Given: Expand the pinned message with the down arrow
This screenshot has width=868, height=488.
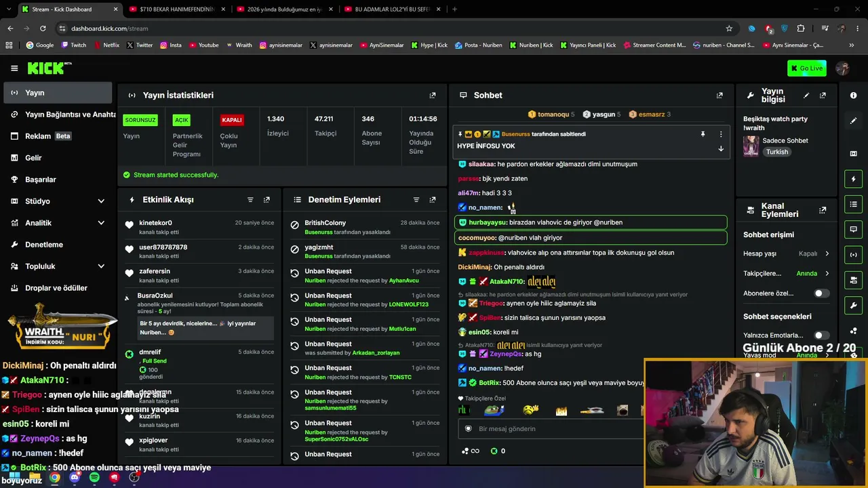Looking at the screenshot, I should pyautogui.click(x=721, y=148).
